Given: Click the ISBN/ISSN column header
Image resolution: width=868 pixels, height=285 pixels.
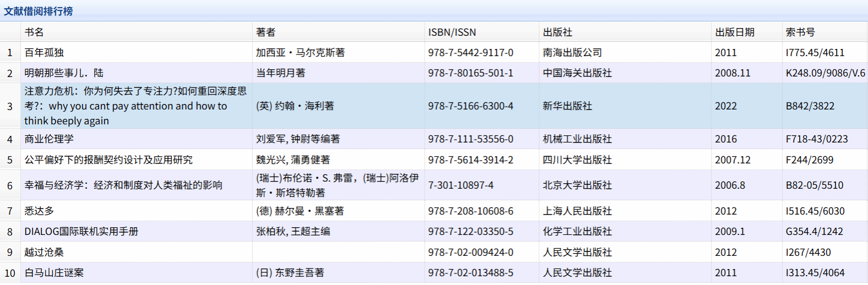Looking at the screenshot, I should (x=452, y=32).
